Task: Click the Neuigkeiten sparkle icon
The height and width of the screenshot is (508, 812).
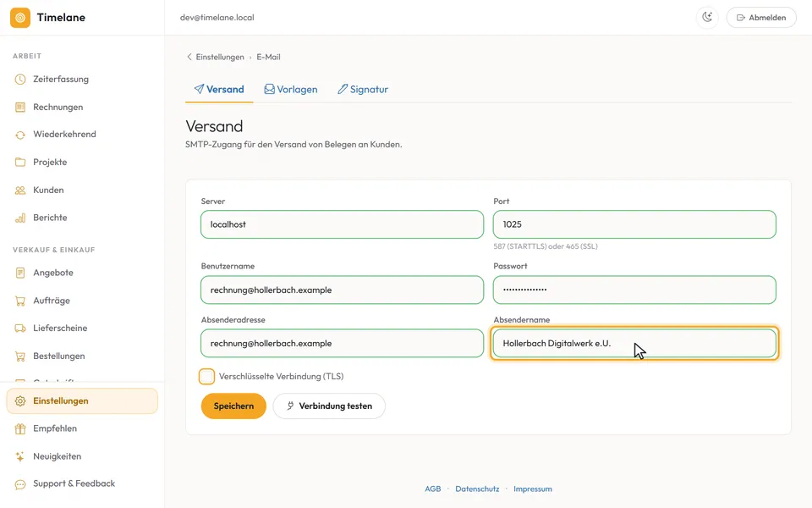Action: point(20,456)
